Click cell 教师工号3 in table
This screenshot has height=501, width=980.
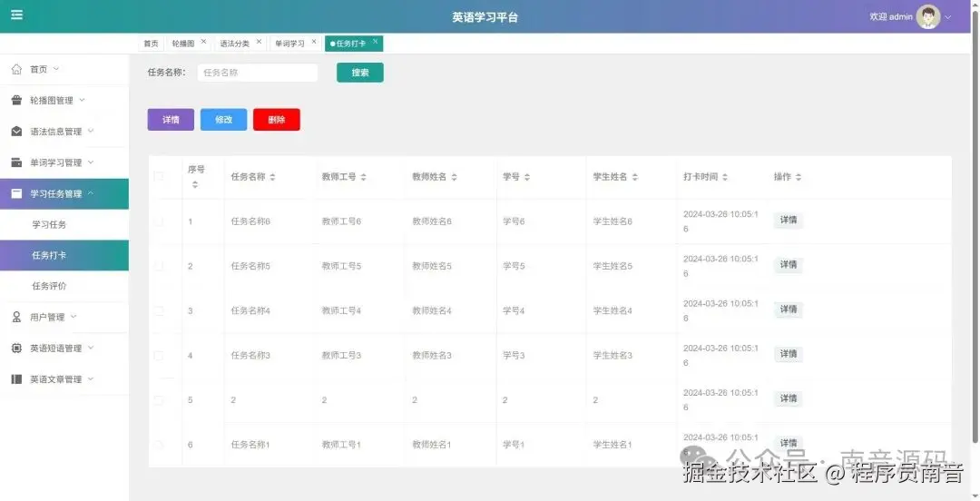341,355
